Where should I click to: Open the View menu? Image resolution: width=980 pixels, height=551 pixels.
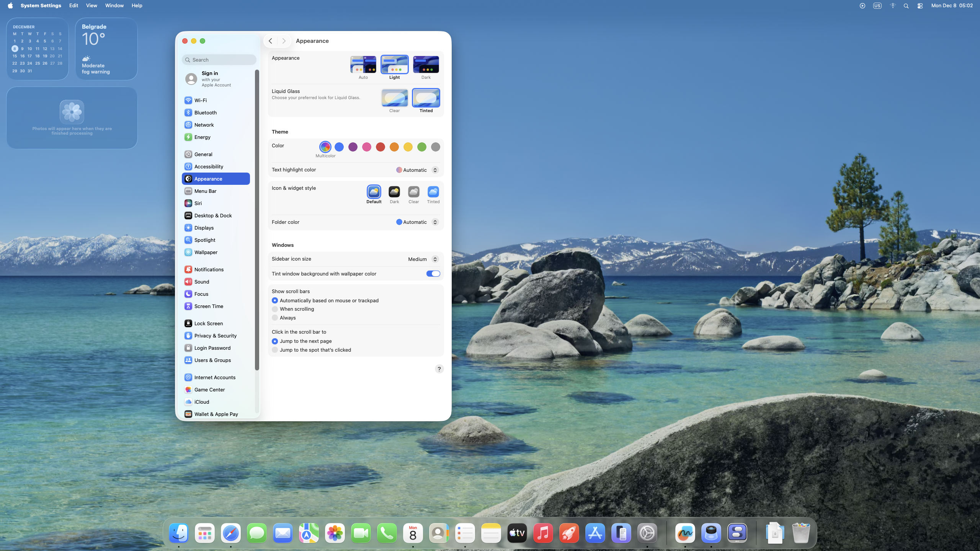[91, 5]
